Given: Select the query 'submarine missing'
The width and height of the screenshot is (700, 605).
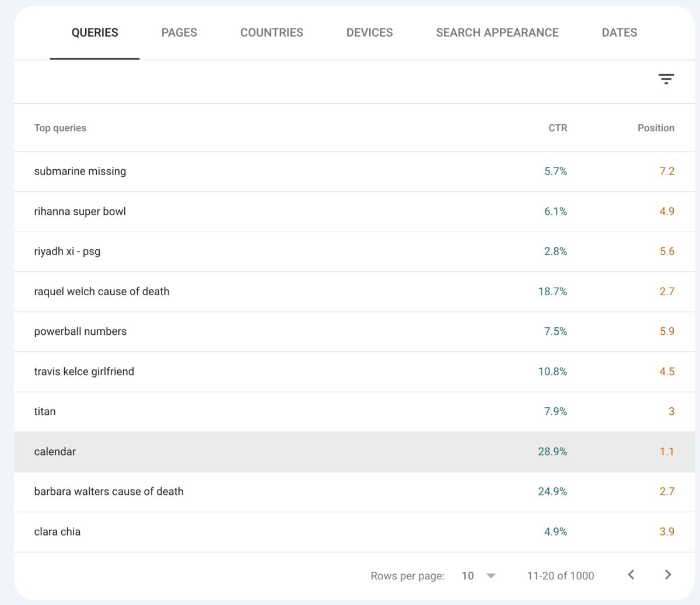Looking at the screenshot, I should (80, 171).
